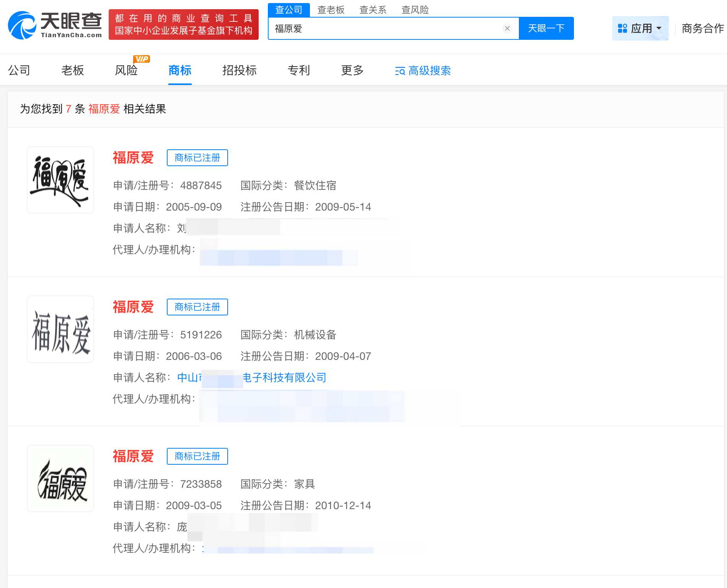
Task: Expand search options via 查风险 tab
Action: (416, 10)
